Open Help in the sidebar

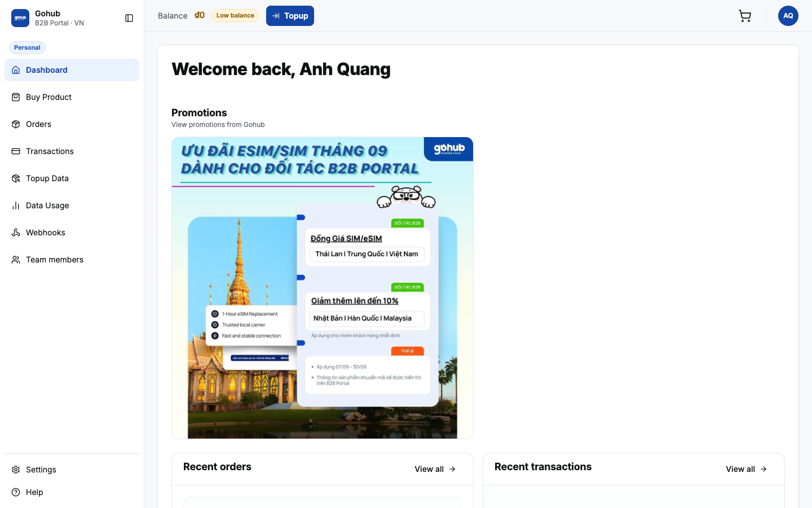[72, 492]
